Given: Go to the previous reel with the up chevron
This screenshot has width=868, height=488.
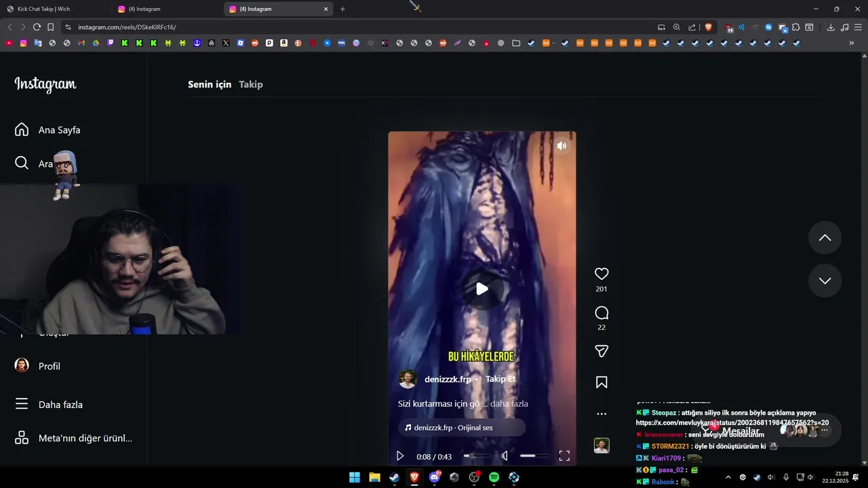Looking at the screenshot, I should [x=825, y=238].
